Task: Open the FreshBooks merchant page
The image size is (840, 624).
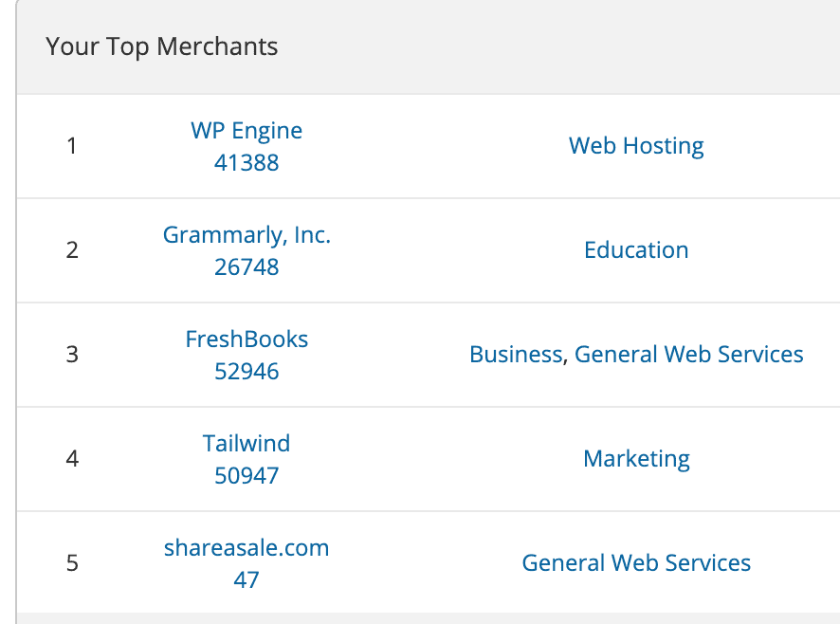Action: (x=247, y=339)
